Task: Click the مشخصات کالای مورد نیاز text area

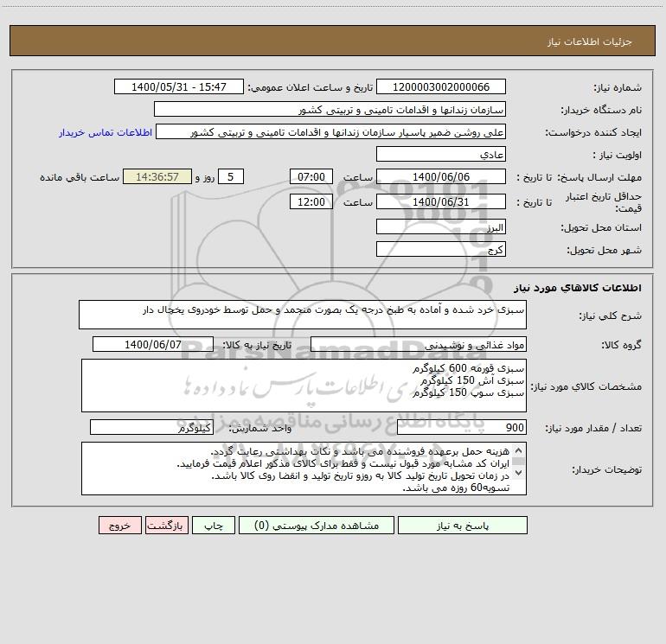Action: pyautogui.click(x=304, y=386)
